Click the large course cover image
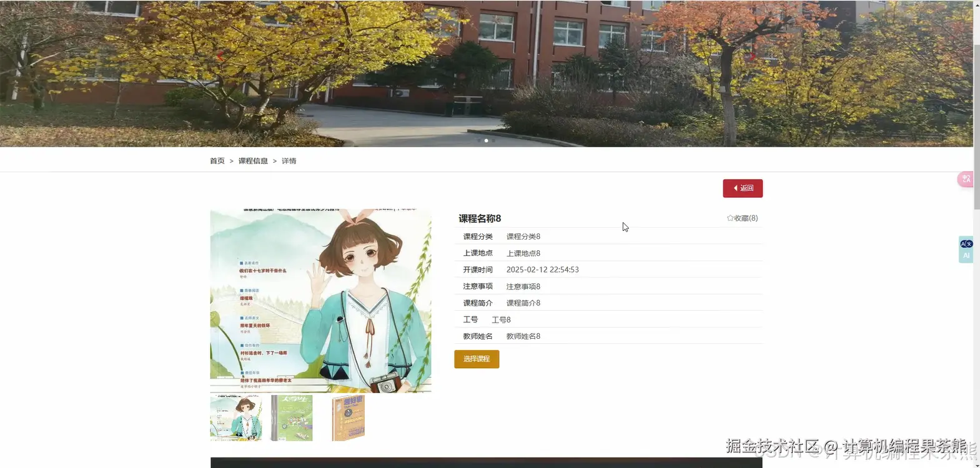980x468 pixels. (320, 301)
